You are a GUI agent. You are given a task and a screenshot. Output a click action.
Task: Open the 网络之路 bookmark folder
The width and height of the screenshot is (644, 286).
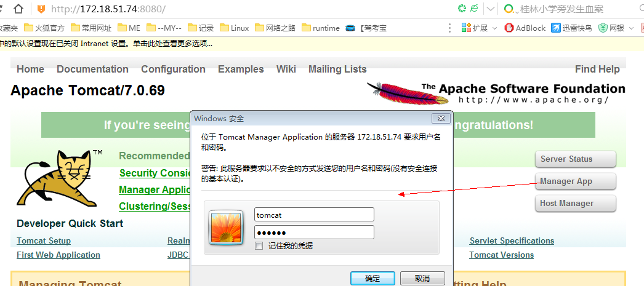pyautogui.click(x=275, y=28)
